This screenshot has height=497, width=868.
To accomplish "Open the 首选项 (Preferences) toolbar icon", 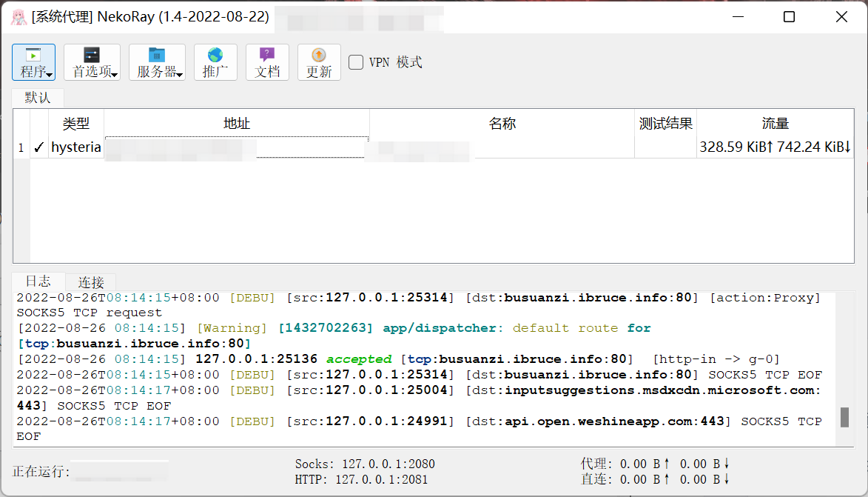I will [x=91, y=56].
